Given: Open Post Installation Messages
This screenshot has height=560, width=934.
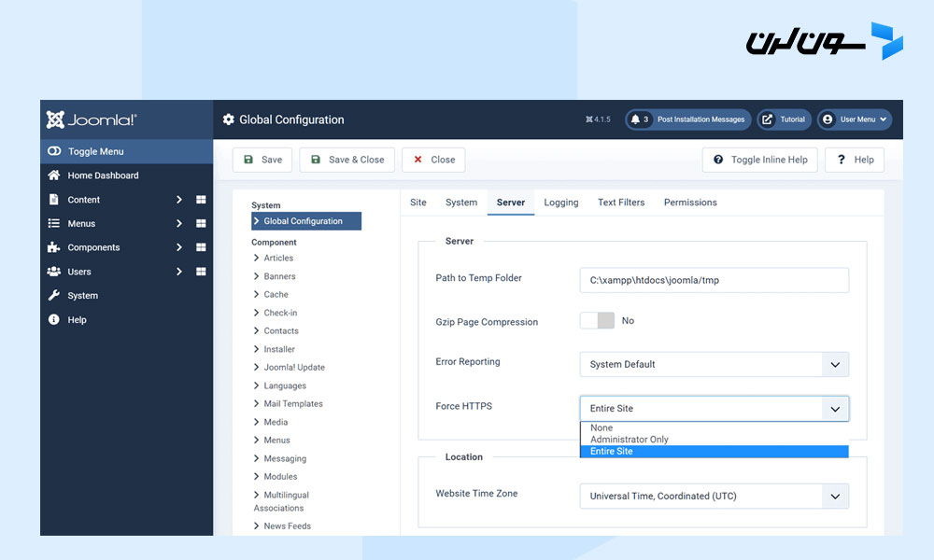Looking at the screenshot, I should 688,119.
